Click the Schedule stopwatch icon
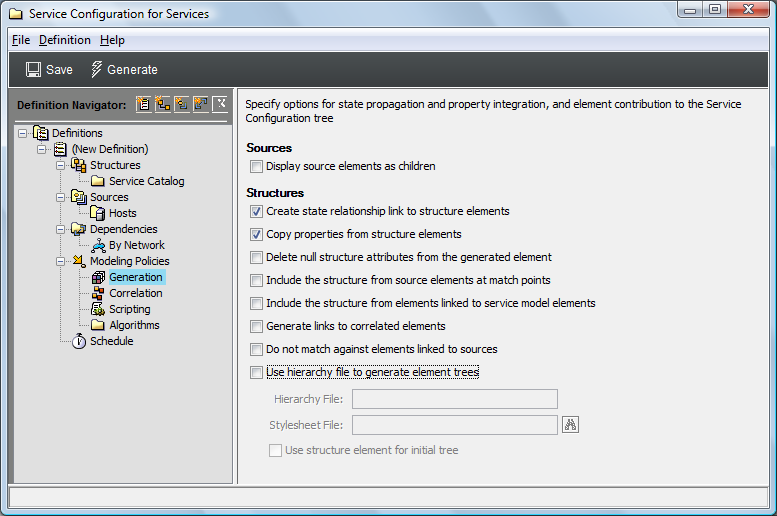 79,341
